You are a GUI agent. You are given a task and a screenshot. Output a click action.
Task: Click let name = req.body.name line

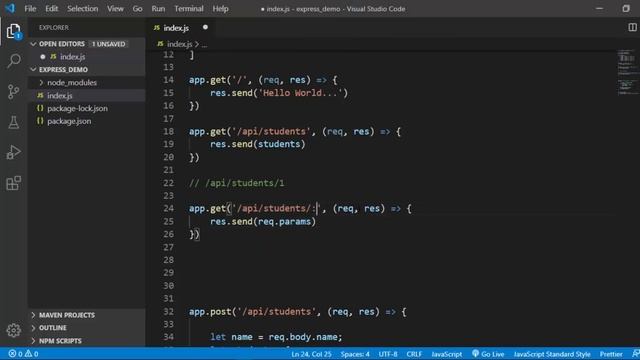click(276, 337)
